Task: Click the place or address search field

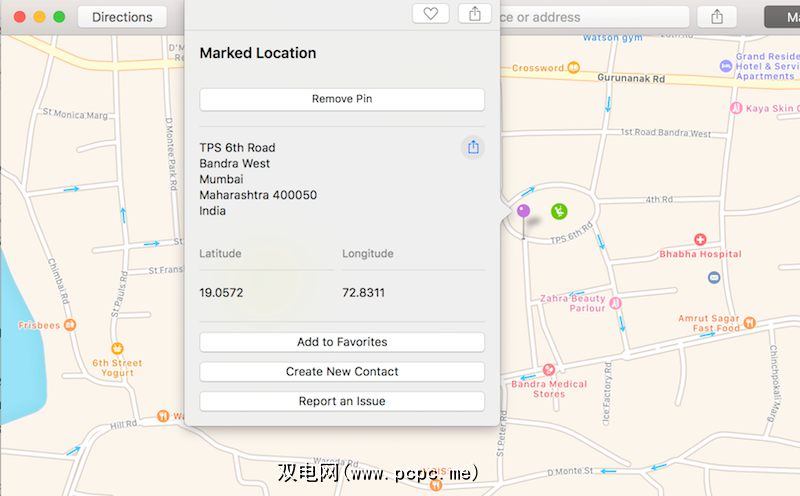Action: [594, 17]
